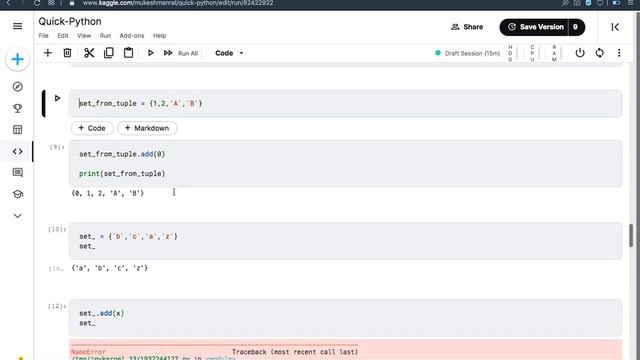Image resolution: width=640 pixels, height=360 pixels.
Task: Add a Code cell below
Action: point(92,128)
